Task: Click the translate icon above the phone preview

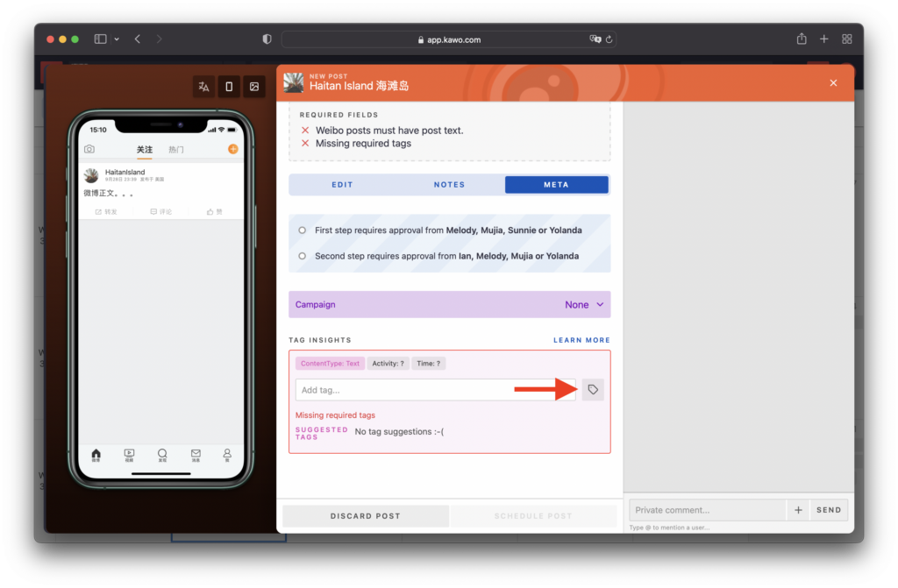Action: click(203, 87)
